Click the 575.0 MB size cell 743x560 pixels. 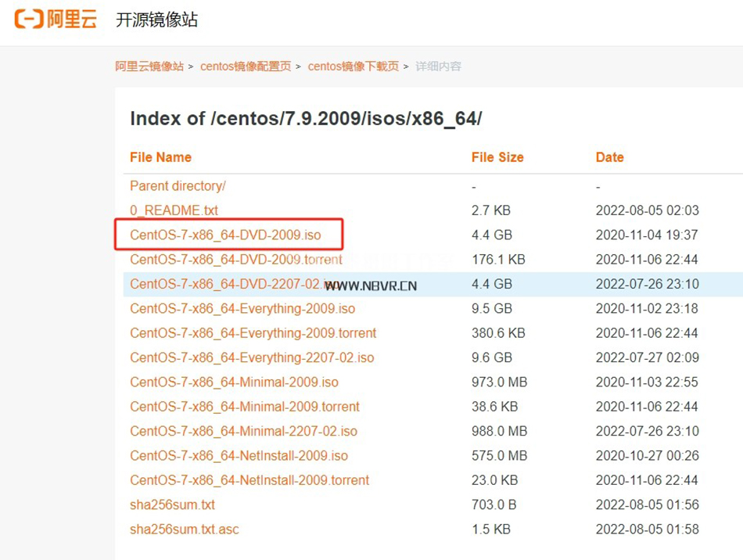point(500,456)
